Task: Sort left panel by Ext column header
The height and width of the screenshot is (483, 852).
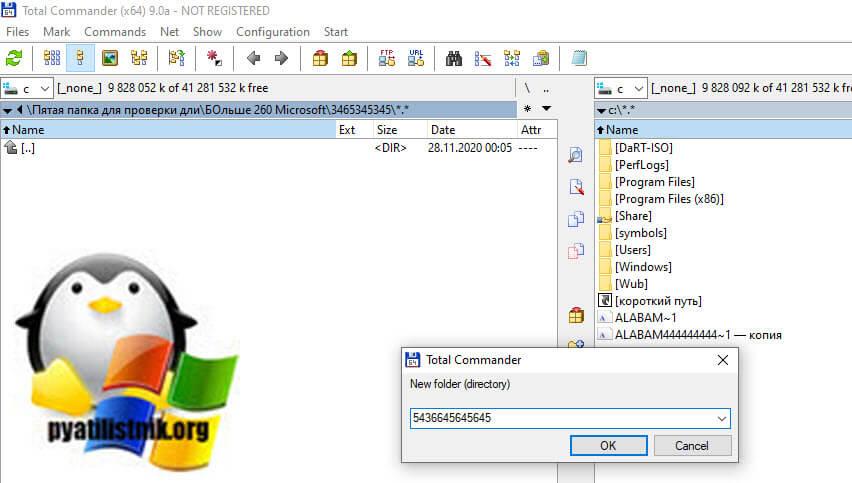Action: 354,130
